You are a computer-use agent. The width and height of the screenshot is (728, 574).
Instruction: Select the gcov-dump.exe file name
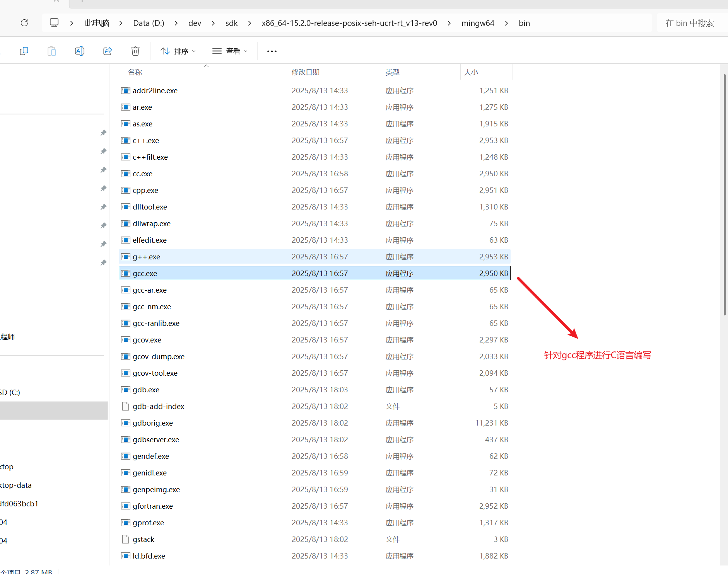(159, 356)
